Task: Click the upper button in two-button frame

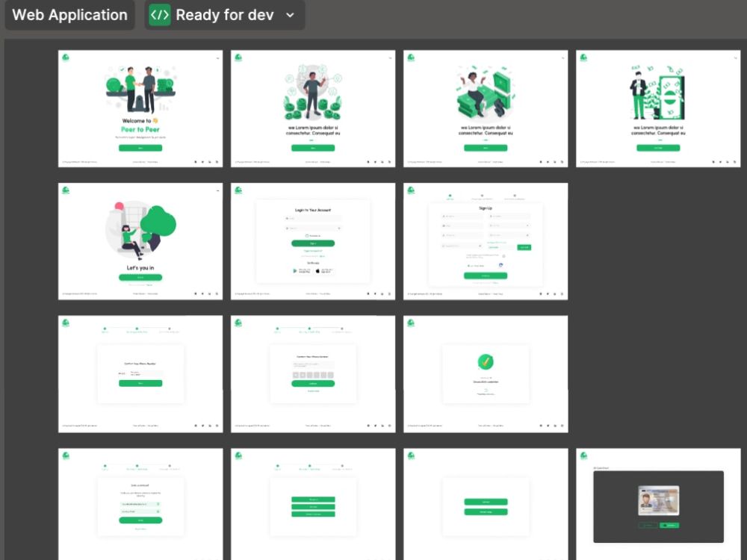Action: pos(486,502)
